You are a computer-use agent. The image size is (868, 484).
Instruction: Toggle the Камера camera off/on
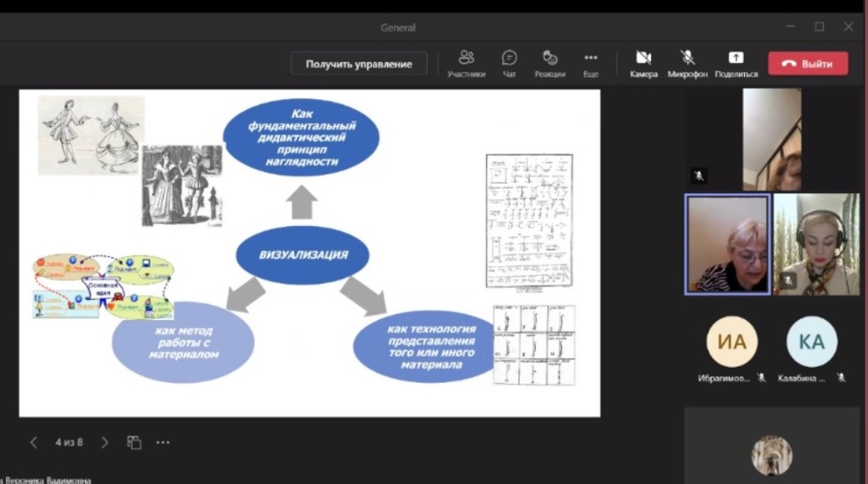[644, 63]
